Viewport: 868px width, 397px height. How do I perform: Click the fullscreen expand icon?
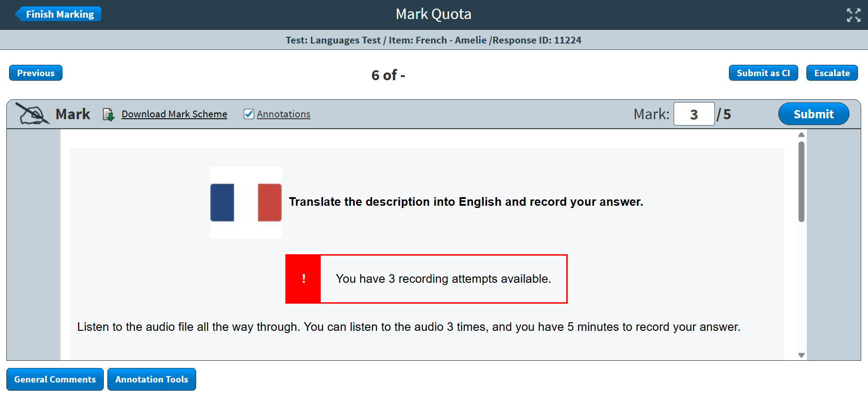pyautogui.click(x=854, y=15)
